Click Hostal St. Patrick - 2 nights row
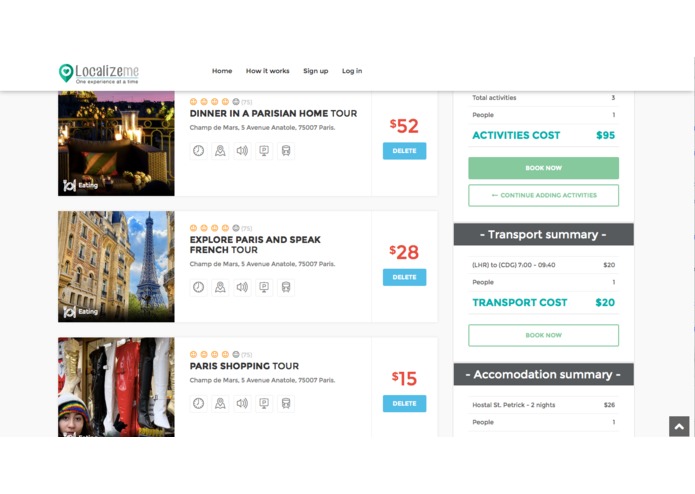Image resolution: width=695 pixels, height=494 pixels. 543,405
